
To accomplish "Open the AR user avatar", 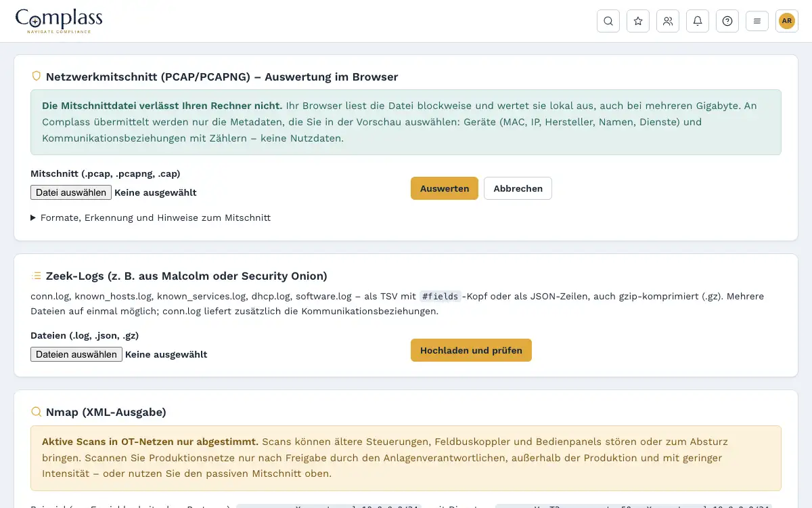I will click(x=787, y=21).
